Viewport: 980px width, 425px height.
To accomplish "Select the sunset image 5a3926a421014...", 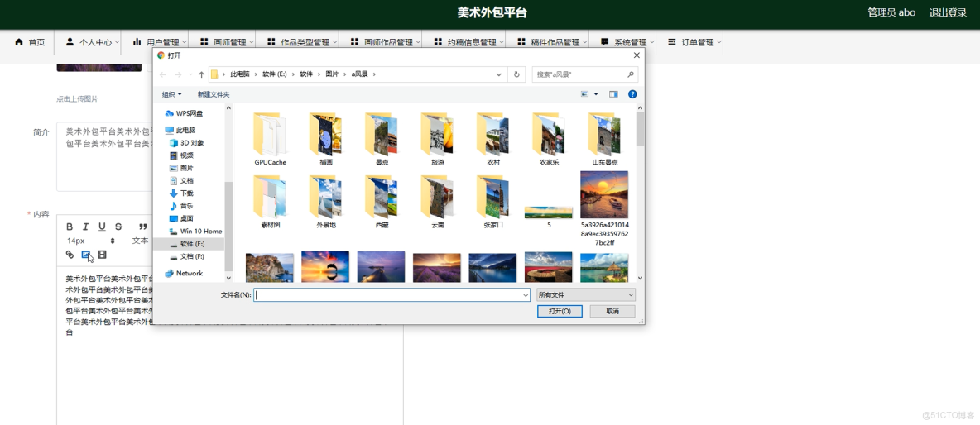I will click(604, 208).
